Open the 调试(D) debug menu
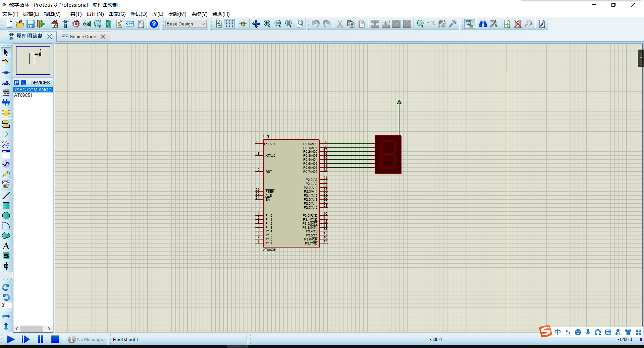 click(139, 14)
